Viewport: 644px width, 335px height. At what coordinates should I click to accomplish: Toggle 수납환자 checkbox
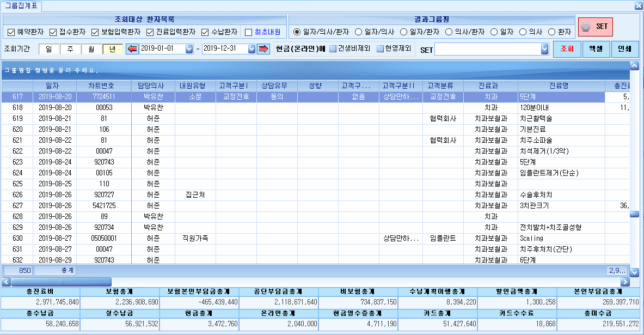tap(205, 32)
